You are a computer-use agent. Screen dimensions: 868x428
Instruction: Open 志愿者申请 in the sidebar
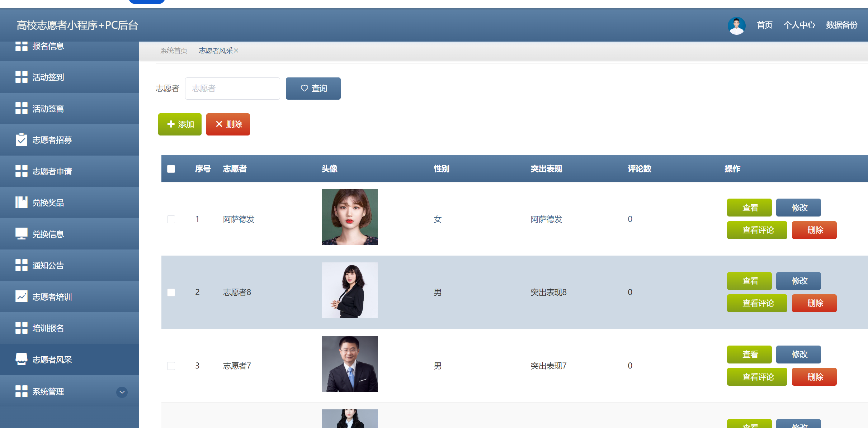tap(69, 171)
